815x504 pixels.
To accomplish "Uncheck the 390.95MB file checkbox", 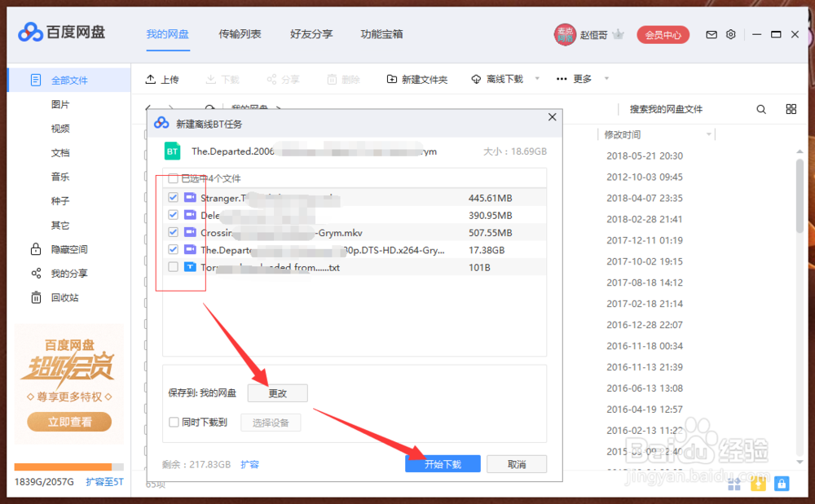I will 173,214.
